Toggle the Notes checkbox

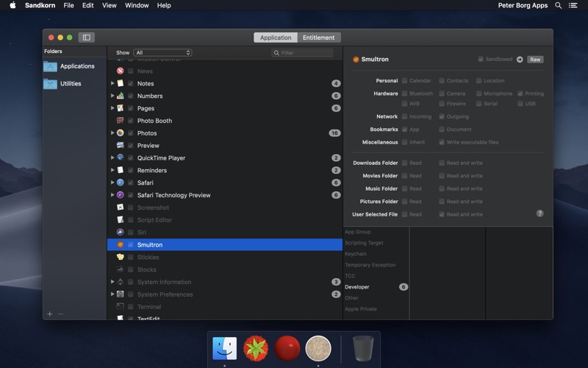131,83
